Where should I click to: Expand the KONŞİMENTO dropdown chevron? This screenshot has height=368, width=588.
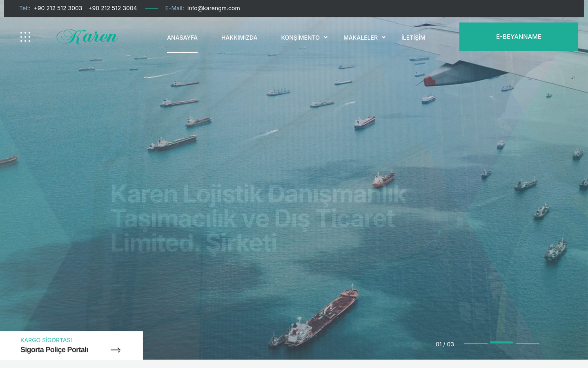[325, 37]
